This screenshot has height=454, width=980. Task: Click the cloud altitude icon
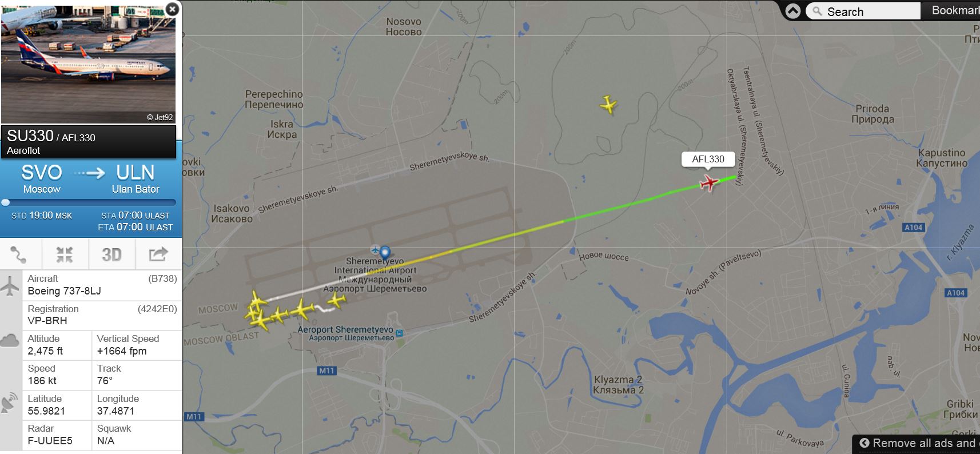[x=10, y=341]
